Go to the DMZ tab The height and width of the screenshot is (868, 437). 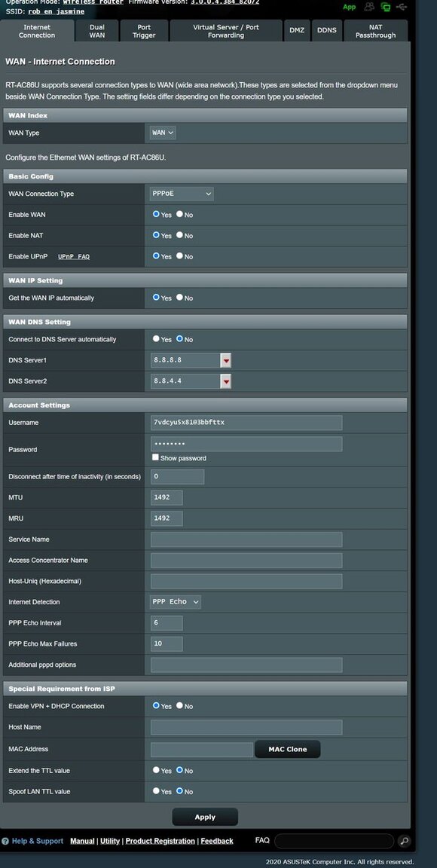click(297, 30)
